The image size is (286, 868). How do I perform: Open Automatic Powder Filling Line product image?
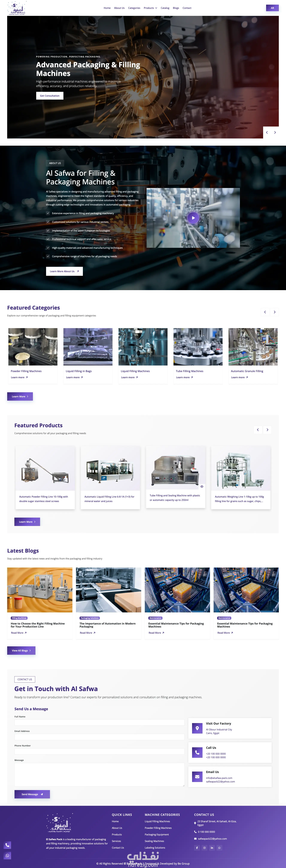pyautogui.click(x=45, y=468)
